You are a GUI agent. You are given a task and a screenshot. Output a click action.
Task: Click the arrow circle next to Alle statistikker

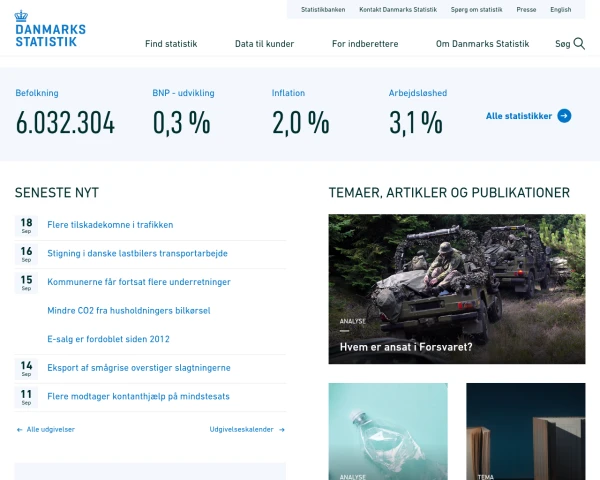564,116
